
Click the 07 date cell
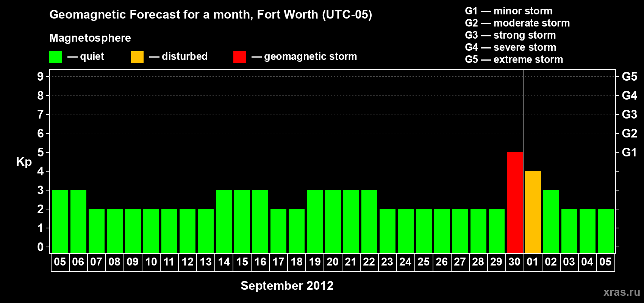click(96, 262)
